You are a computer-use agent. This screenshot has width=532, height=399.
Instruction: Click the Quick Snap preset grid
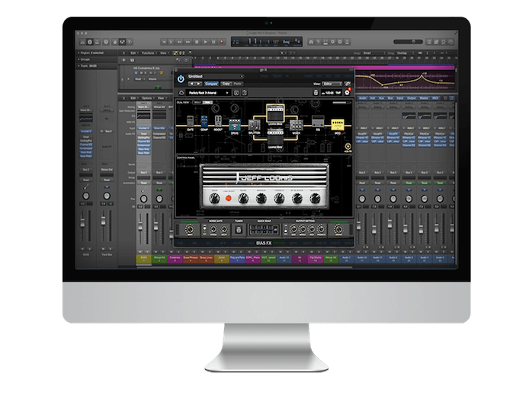pyautogui.click(x=264, y=229)
